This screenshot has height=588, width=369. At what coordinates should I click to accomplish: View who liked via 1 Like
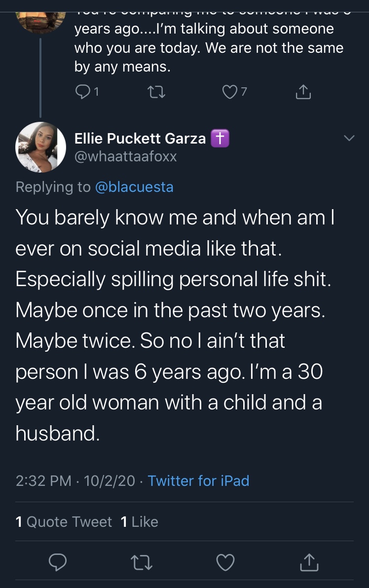(x=140, y=521)
